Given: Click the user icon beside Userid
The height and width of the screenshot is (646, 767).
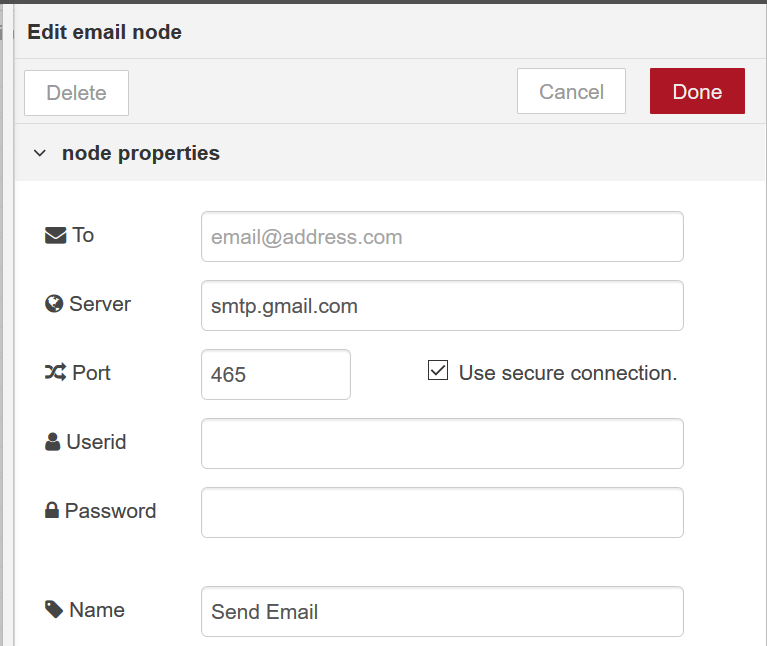Looking at the screenshot, I should click(52, 442).
